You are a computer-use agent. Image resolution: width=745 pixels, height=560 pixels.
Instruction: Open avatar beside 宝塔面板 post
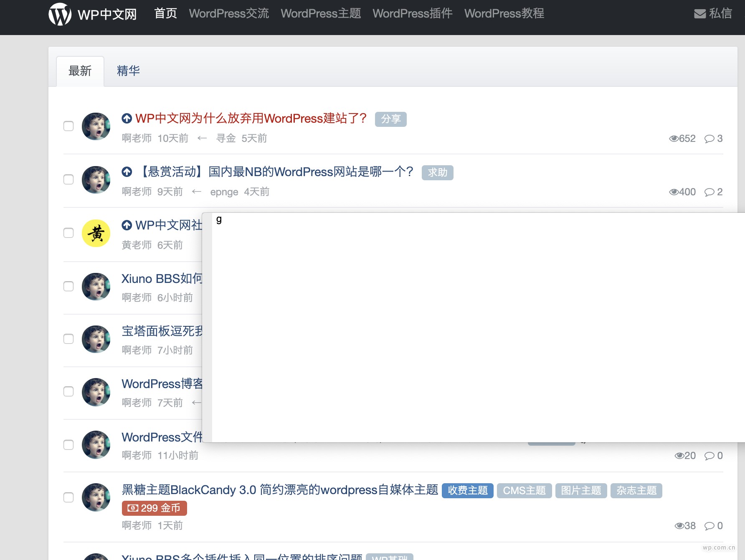[x=96, y=339]
